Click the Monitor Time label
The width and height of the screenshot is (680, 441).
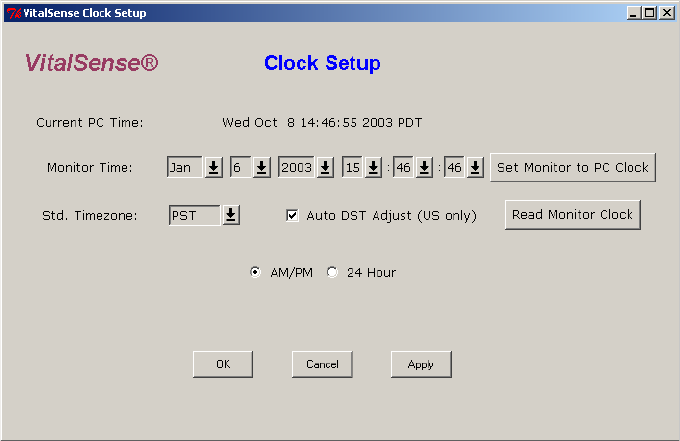tap(90, 167)
